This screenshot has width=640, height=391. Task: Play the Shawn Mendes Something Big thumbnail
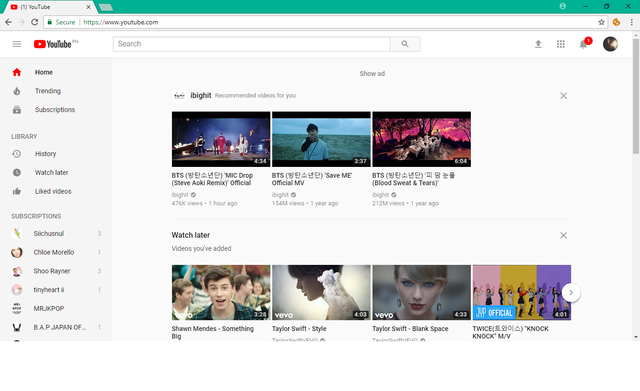pyautogui.click(x=221, y=292)
